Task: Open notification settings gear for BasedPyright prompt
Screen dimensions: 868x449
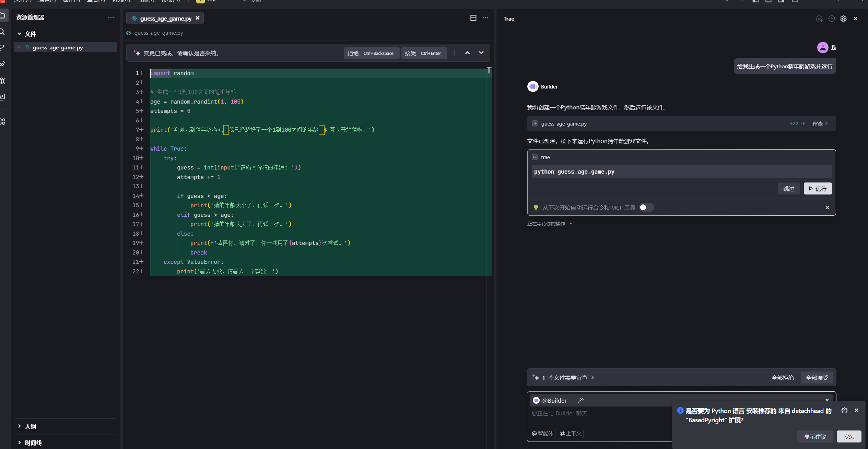Action: [x=844, y=410]
